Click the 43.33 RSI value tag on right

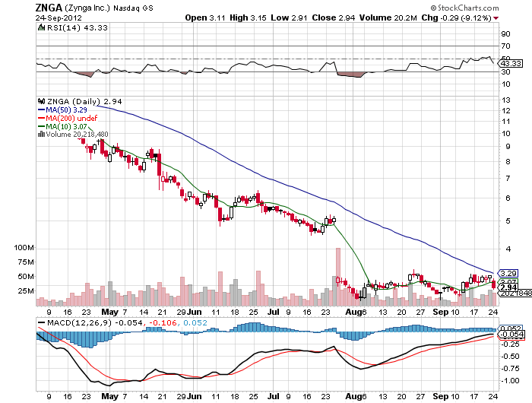tap(511, 63)
